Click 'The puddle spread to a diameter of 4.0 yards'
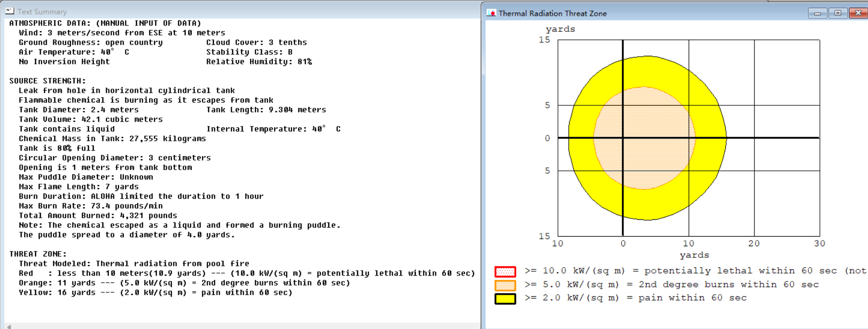868x329 pixels. 127,235
